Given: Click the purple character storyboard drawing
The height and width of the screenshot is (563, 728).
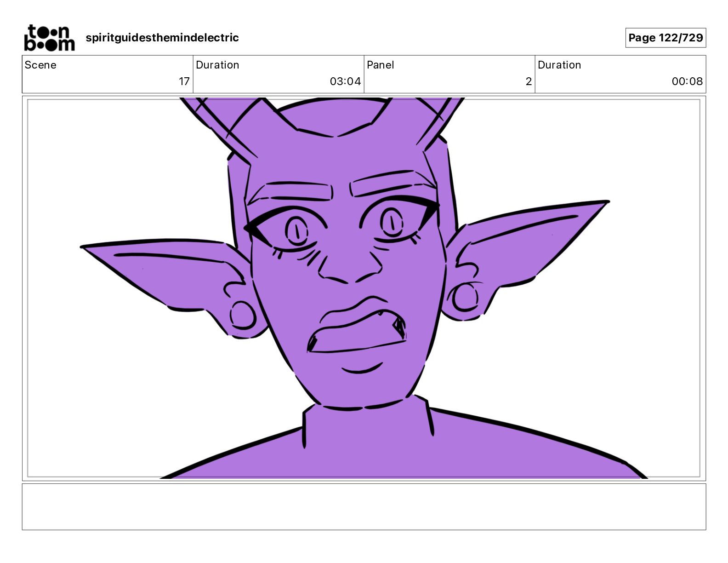Looking at the screenshot, I should (x=364, y=288).
